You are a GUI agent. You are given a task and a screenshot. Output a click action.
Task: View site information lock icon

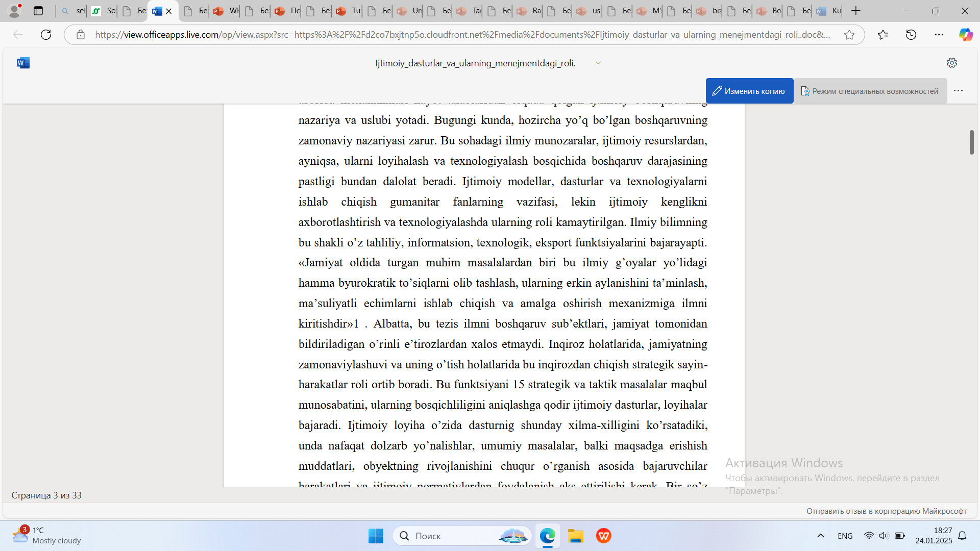80,35
